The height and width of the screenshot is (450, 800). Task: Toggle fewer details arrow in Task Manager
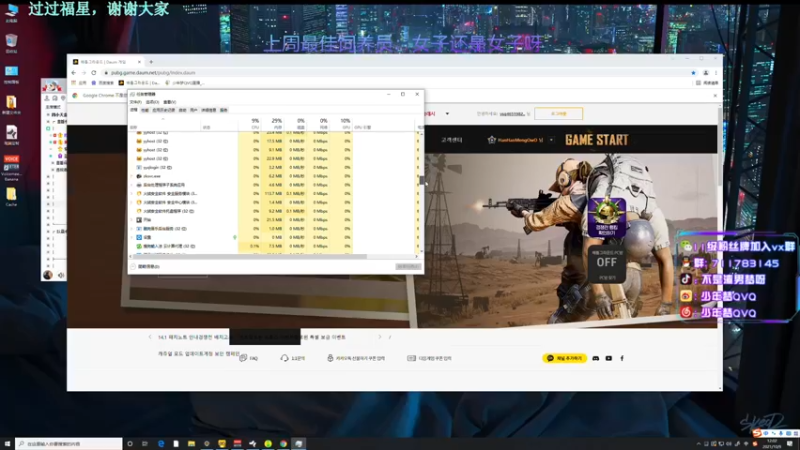click(133, 266)
